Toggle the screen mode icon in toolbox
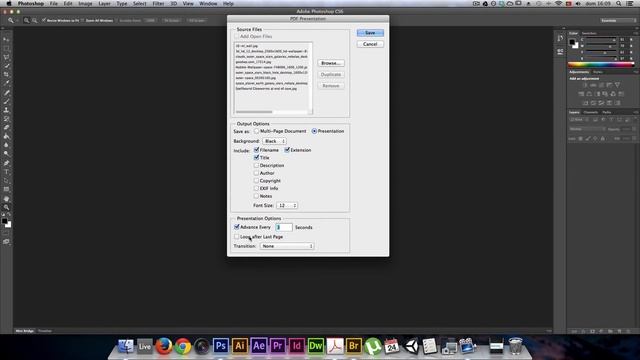 [6, 242]
